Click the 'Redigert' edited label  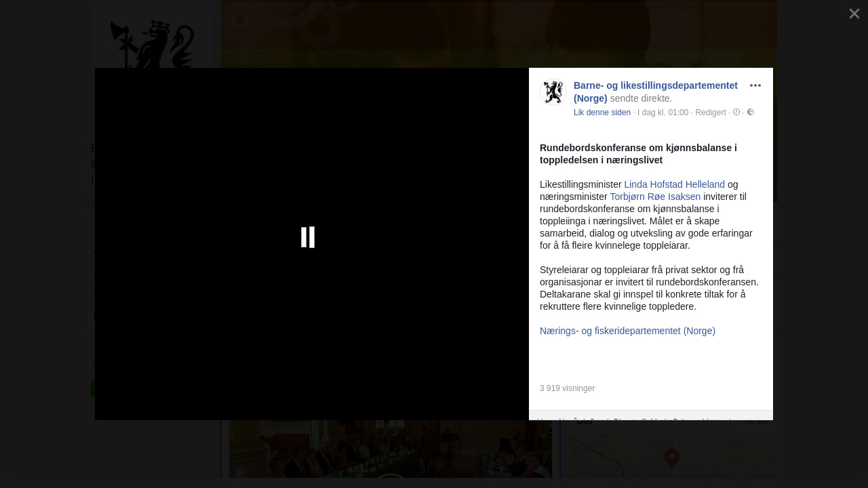point(710,113)
